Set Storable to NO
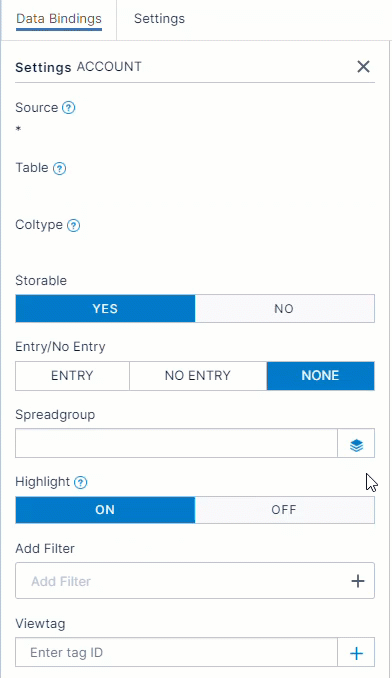Image resolution: width=392 pixels, height=678 pixels. coord(284,309)
